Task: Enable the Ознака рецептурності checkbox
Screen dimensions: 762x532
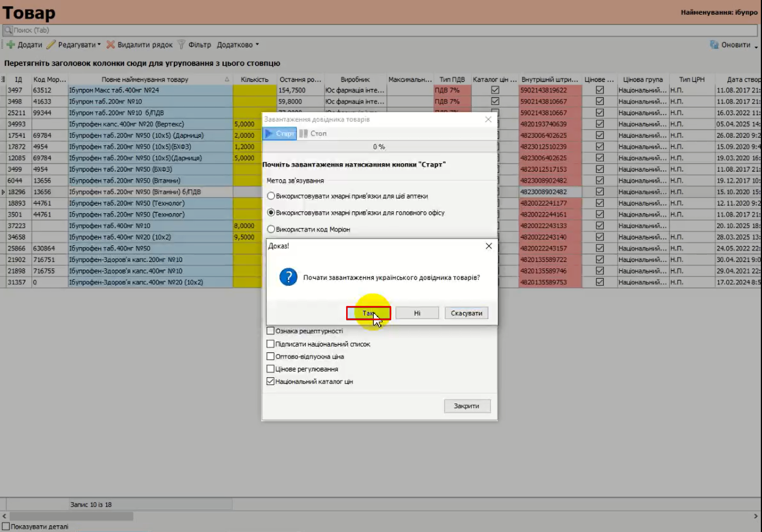Action: (x=270, y=331)
